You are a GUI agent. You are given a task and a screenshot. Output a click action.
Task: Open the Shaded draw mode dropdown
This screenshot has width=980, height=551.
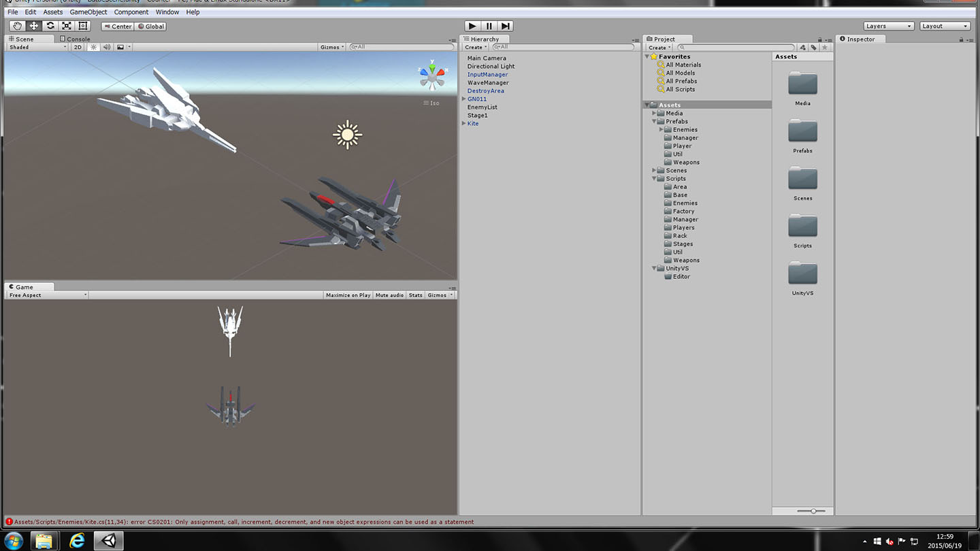pyautogui.click(x=37, y=47)
